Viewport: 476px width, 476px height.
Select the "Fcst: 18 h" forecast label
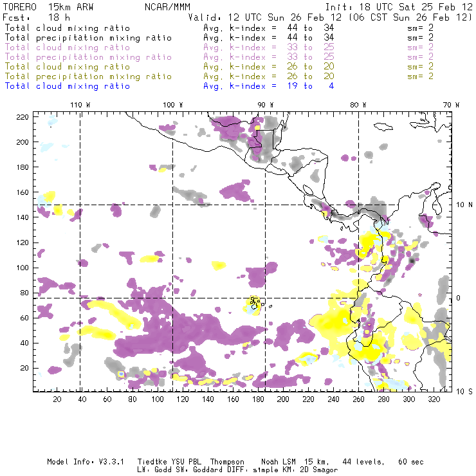36,17
